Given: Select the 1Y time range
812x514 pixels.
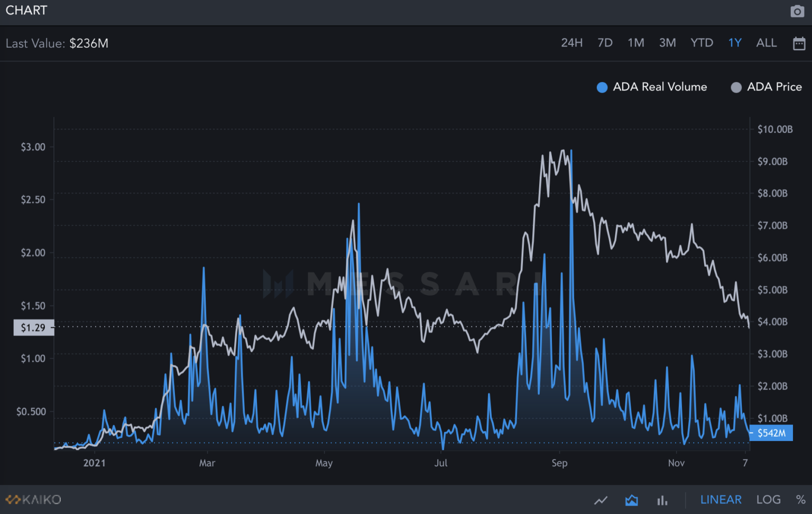Looking at the screenshot, I should tap(735, 43).
